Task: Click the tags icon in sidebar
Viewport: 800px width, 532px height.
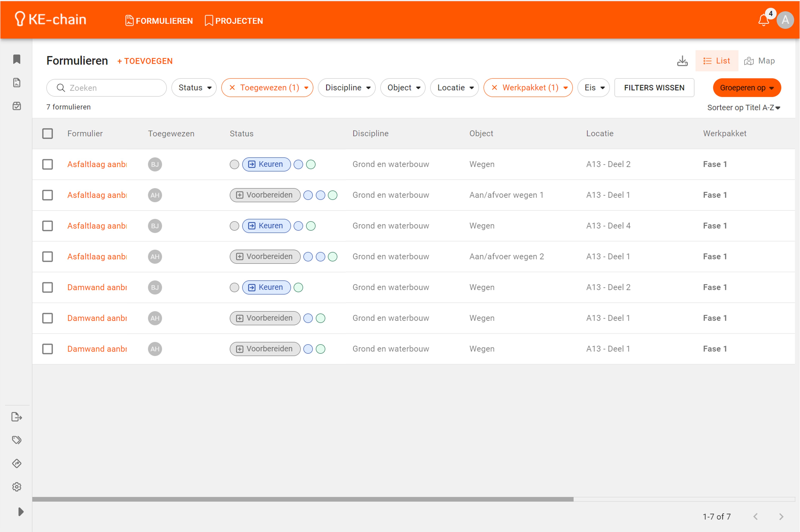Action: click(17, 440)
